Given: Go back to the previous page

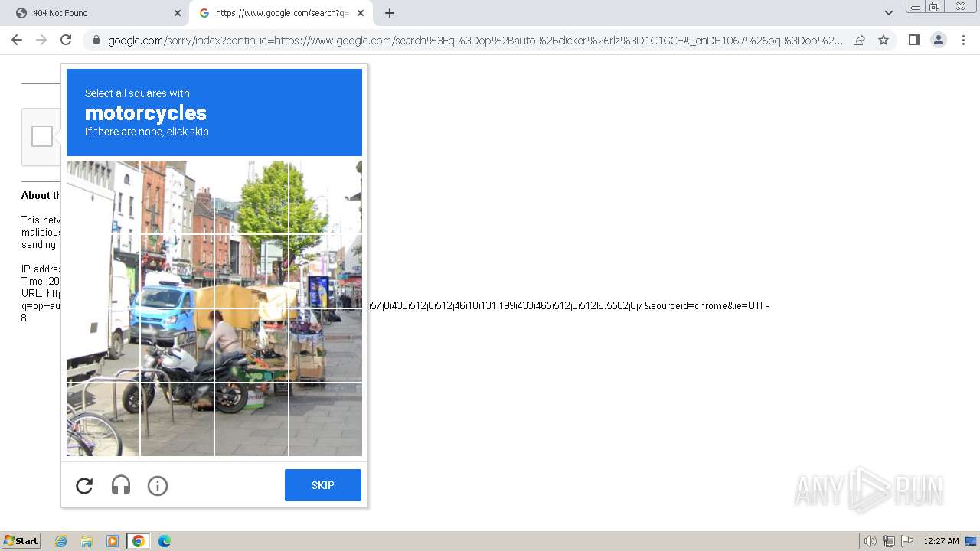Looking at the screenshot, I should pos(17,40).
